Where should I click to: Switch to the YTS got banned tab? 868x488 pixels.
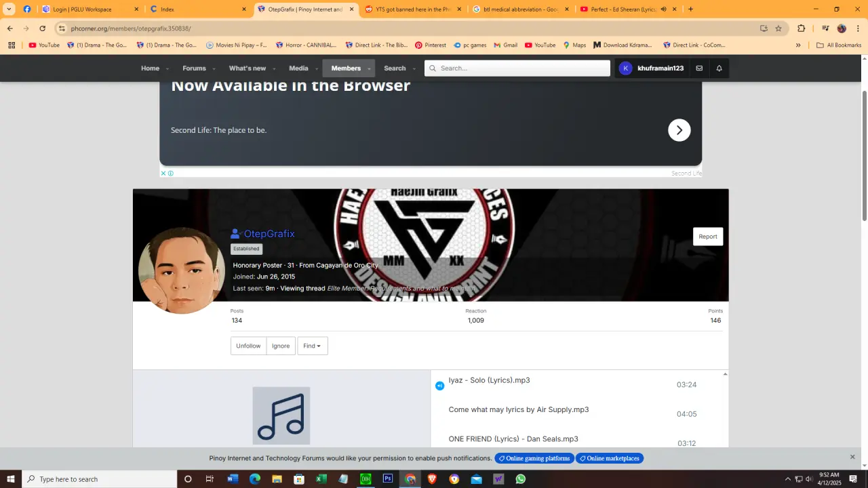tap(413, 9)
